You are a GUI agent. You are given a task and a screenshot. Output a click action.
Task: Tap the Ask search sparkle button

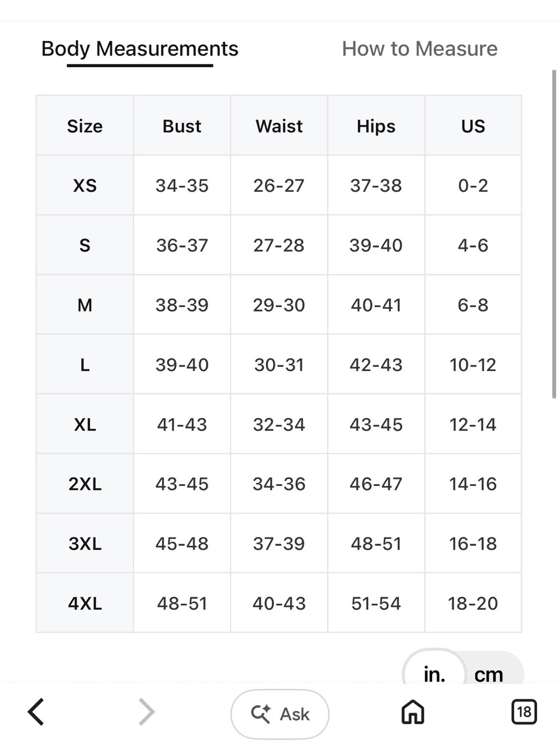(x=280, y=714)
